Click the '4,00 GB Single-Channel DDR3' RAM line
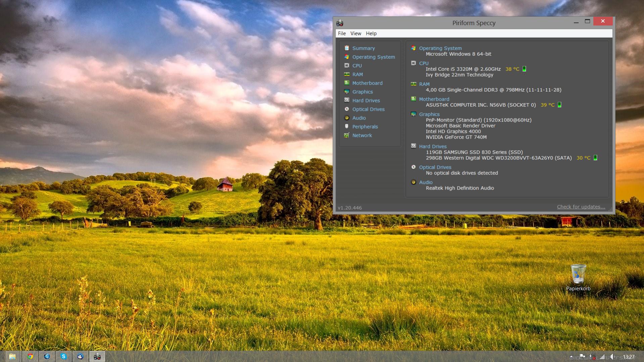Screen dimensions: 644x362 click(493, 90)
